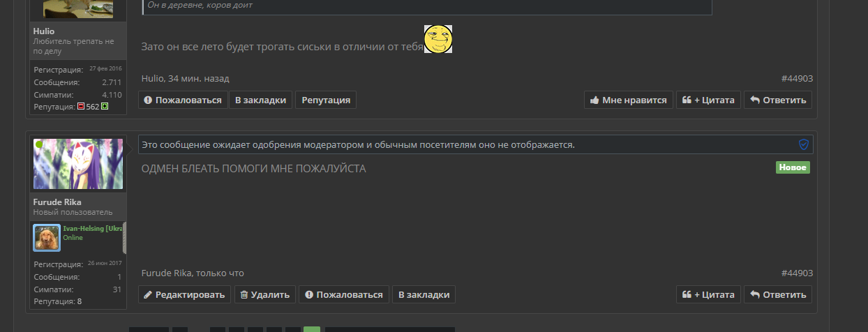Delete Furude Rika's post with Удалить
Screen dimensions: 868x332
tap(265, 294)
